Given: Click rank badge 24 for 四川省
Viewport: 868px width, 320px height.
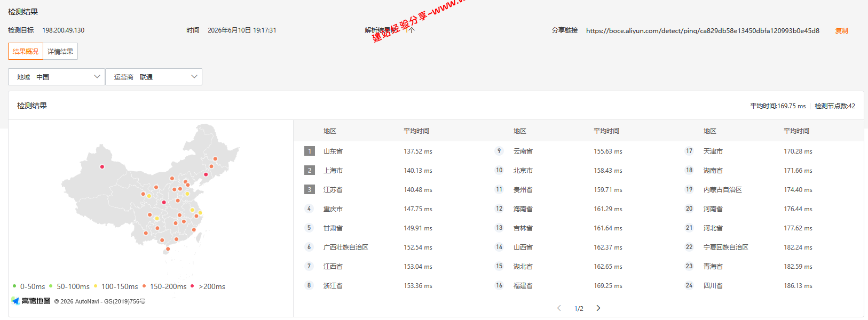Looking at the screenshot, I should pyautogui.click(x=689, y=285).
